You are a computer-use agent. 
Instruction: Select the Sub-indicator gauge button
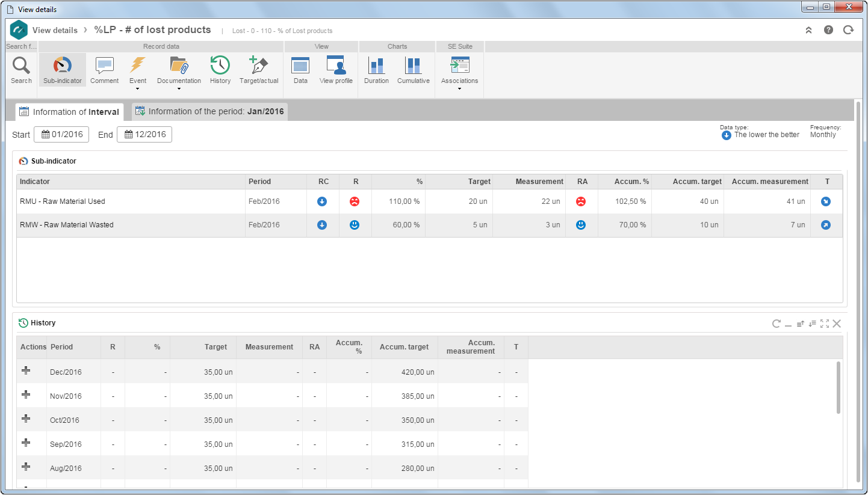63,70
